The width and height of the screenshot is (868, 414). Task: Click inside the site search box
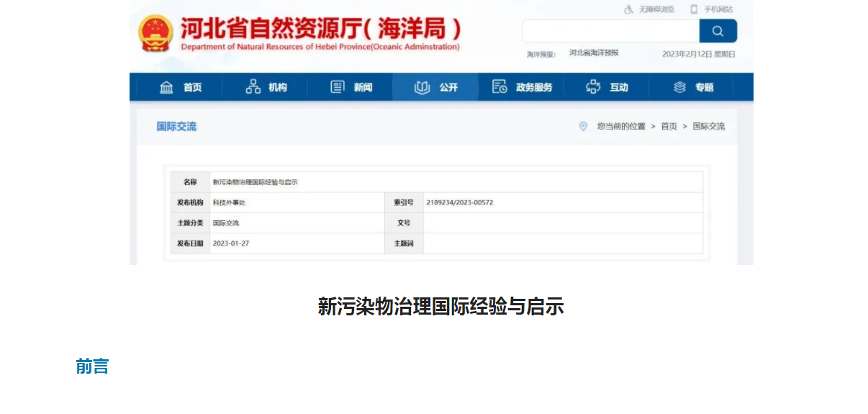pos(610,31)
